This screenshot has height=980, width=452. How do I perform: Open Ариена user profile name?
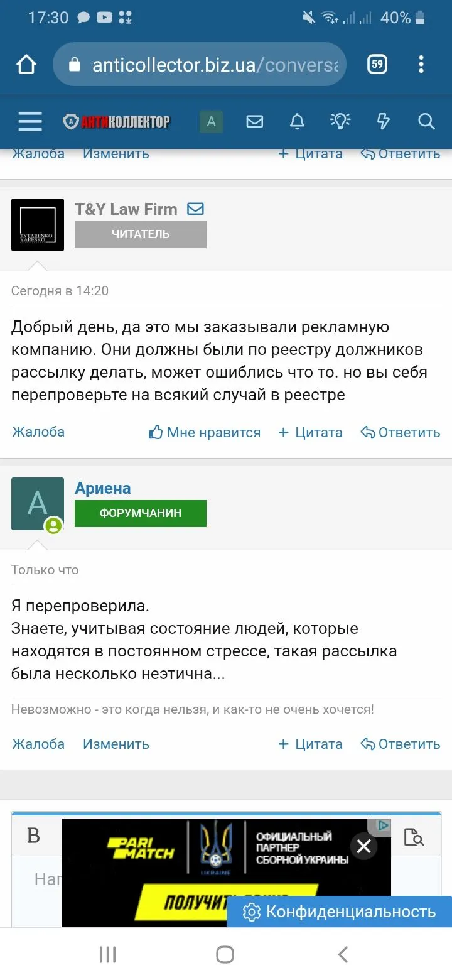click(103, 488)
